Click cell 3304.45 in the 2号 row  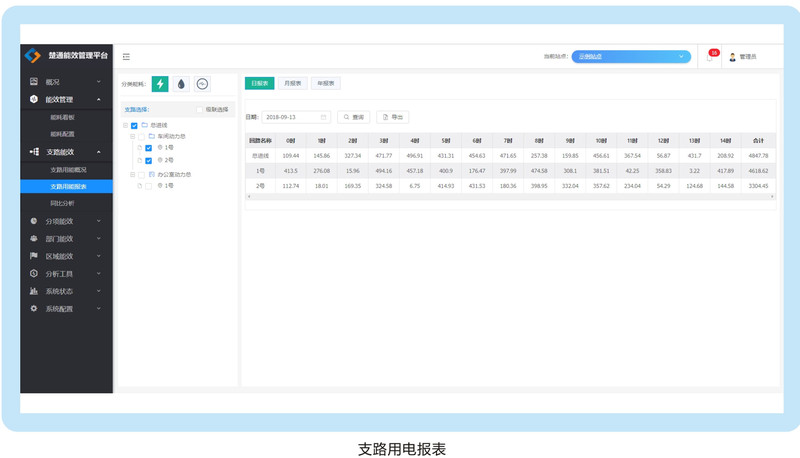pos(759,186)
